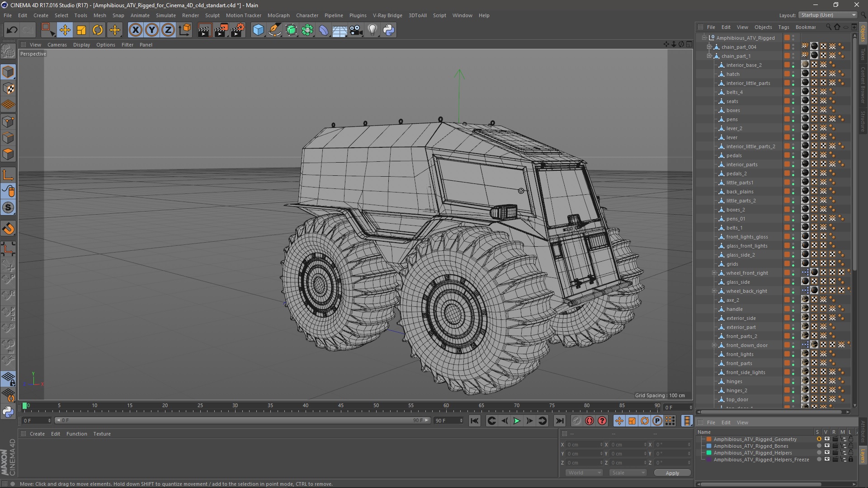868x488 pixels.
Task: Switch to Points mode
Action: (x=8, y=122)
